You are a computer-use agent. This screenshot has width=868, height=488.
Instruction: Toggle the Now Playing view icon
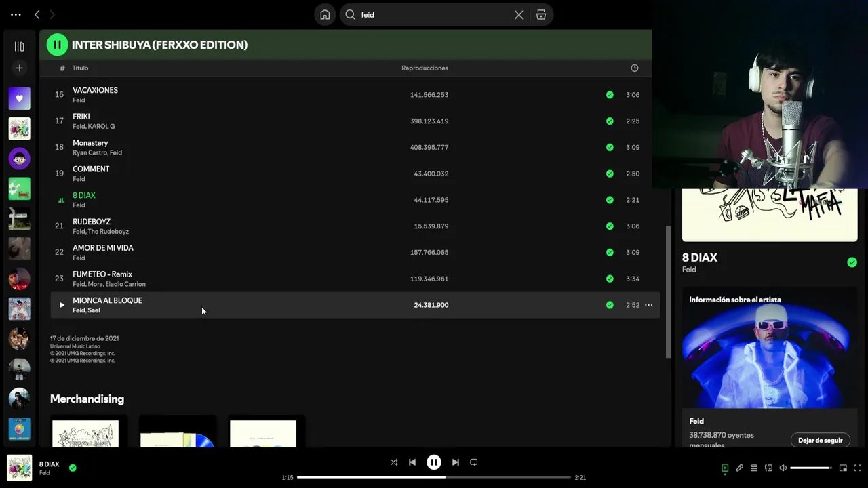[725, 468]
